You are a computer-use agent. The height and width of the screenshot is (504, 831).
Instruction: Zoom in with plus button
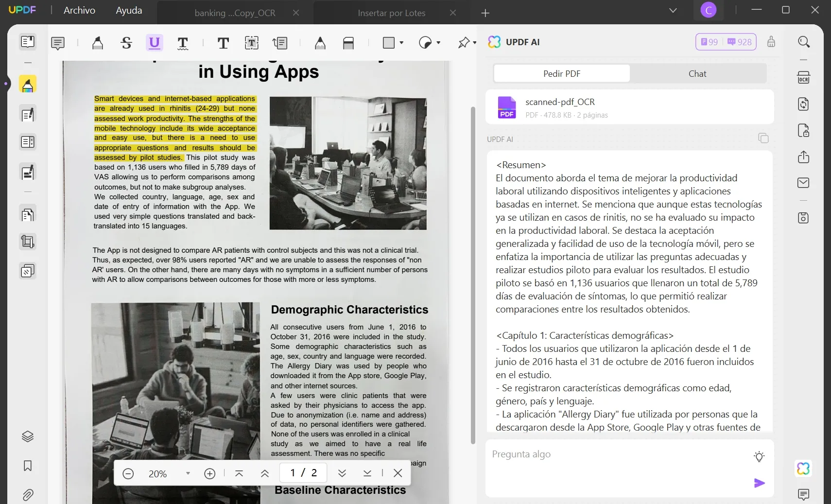tap(210, 473)
